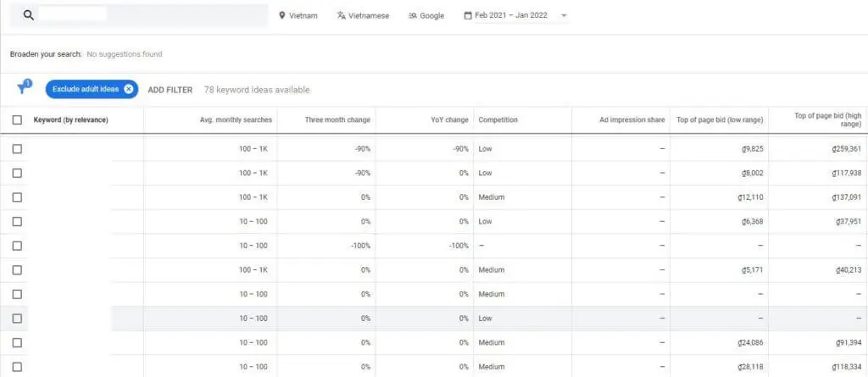
Task: Sort by Competition column header
Action: click(498, 120)
